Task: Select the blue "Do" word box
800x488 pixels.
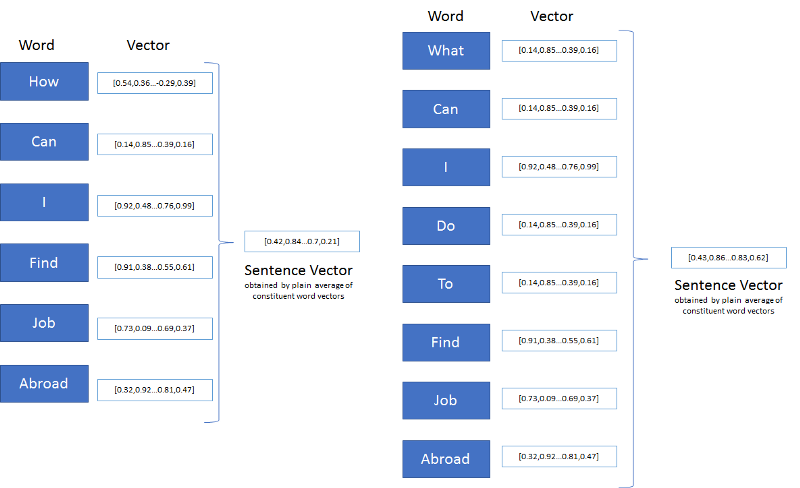Action: click(x=445, y=225)
